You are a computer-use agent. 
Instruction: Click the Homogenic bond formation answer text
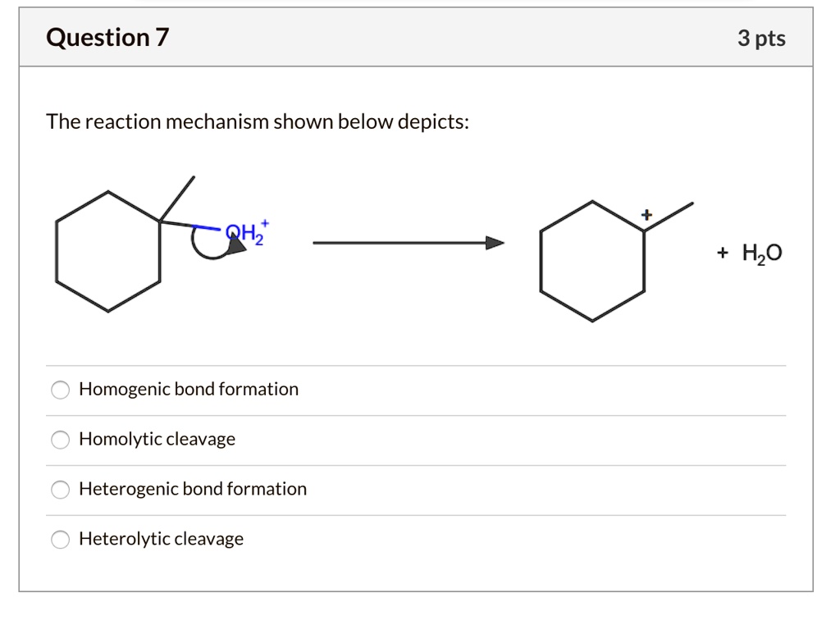click(x=189, y=390)
